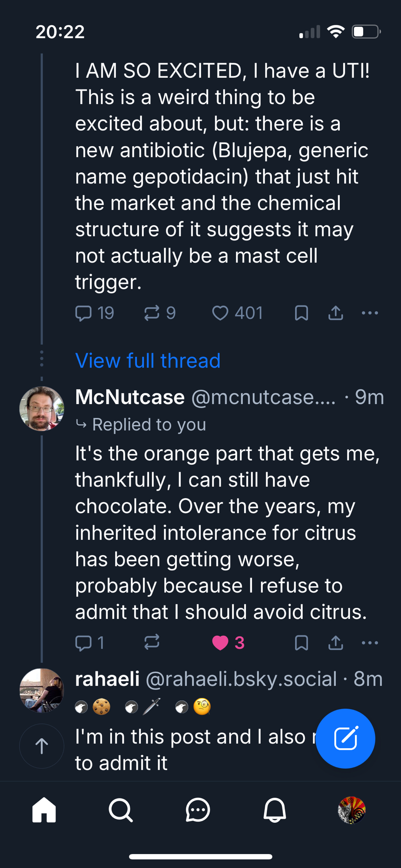Open the Notifications bell tab
This screenshot has width=401, height=868.
click(x=275, y=810)
